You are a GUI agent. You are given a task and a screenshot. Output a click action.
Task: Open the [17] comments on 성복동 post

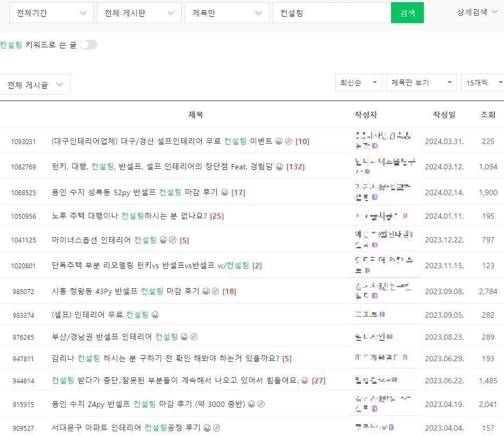238,192
